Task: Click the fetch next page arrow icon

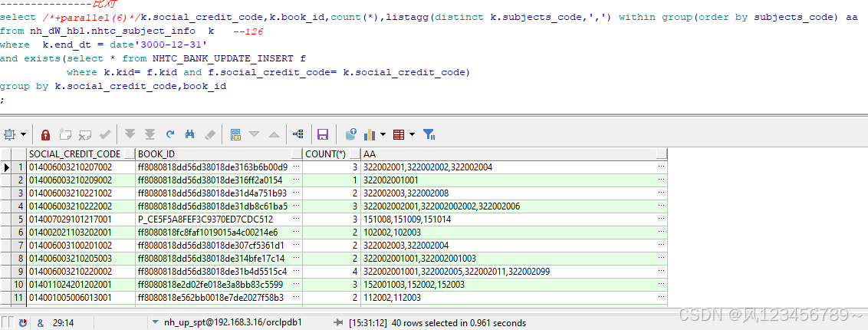Action: pyautogui.click(x=130, y=134)
